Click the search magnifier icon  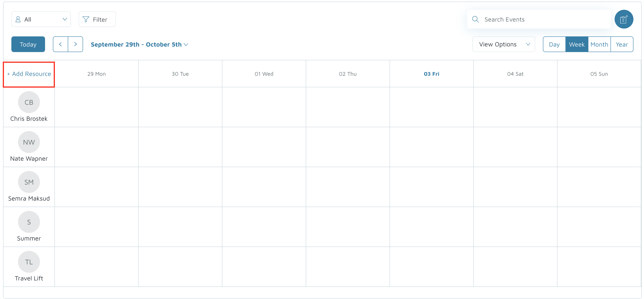pos(475,19)
